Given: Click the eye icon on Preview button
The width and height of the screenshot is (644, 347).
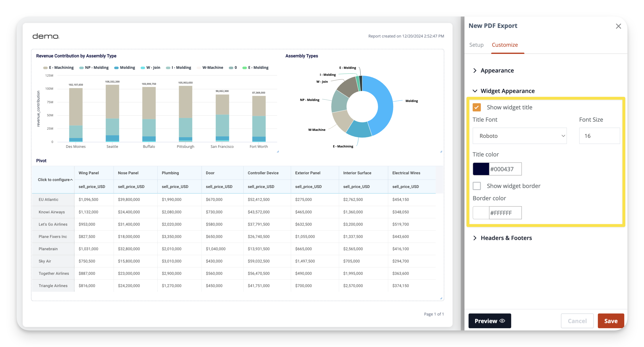Looking at the screenshot, I should [502, 321].
